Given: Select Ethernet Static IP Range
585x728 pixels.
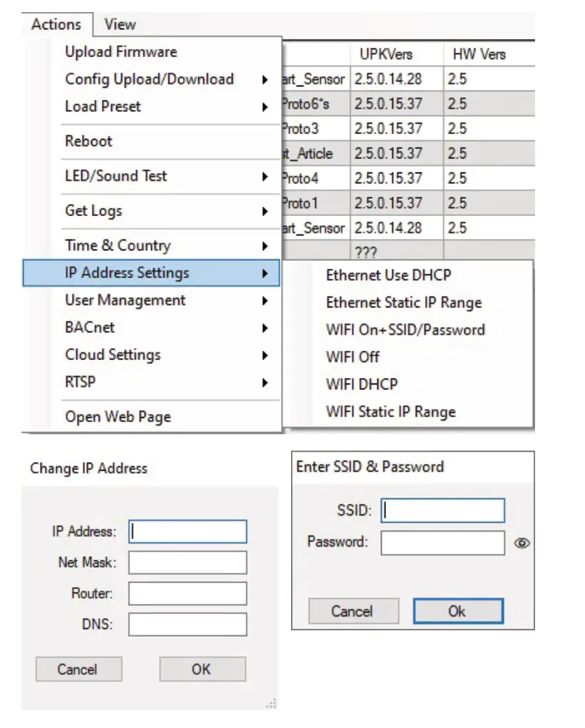Looking at the screenshot, I should tap(405, 302).
